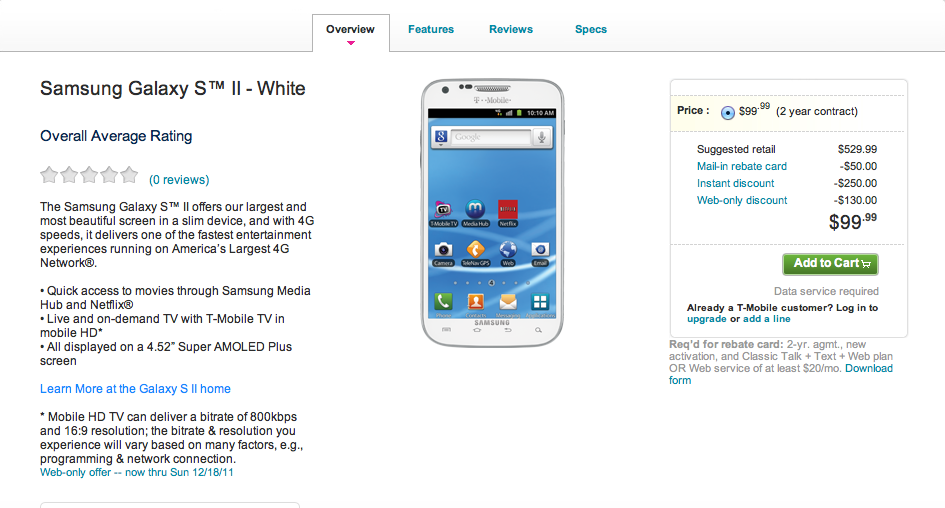Click the Add to Cart button
The width and height of the screenshot is (945, 508).
click(x=830, y=263)
